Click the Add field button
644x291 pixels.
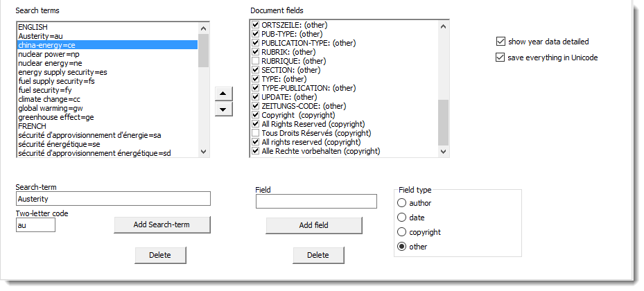point(314,225)
